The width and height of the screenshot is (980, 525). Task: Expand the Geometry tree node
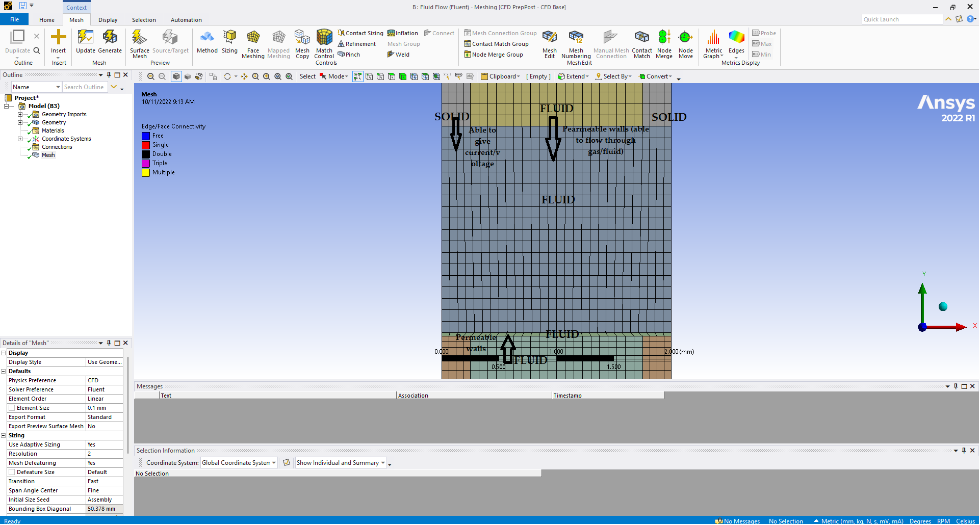point(20,123)
